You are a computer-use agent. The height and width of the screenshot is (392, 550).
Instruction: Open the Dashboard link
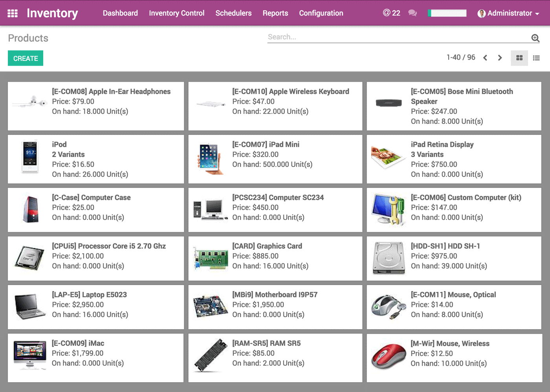(120, 13)
